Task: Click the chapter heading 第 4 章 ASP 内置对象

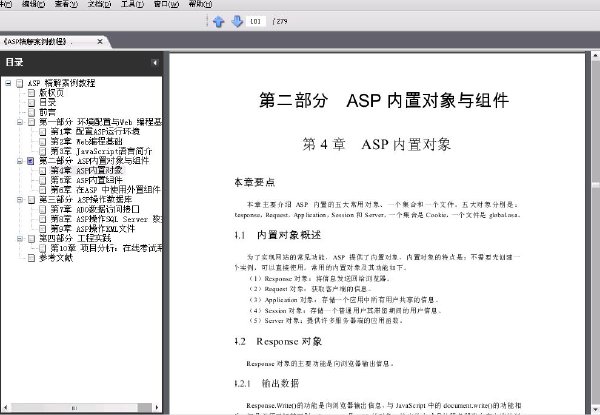Action: coord(377,145)
